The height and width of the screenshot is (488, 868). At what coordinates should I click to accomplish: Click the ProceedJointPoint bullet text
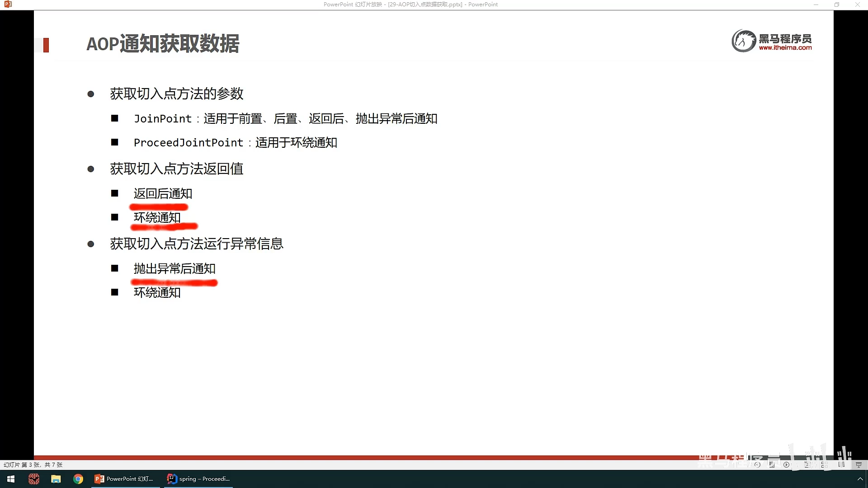(189, 143)
